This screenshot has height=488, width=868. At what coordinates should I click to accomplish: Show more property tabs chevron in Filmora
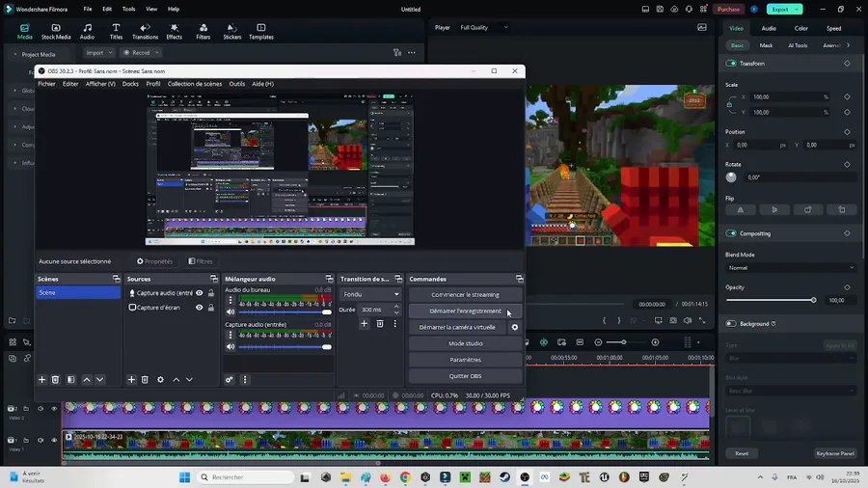point(849,45)
